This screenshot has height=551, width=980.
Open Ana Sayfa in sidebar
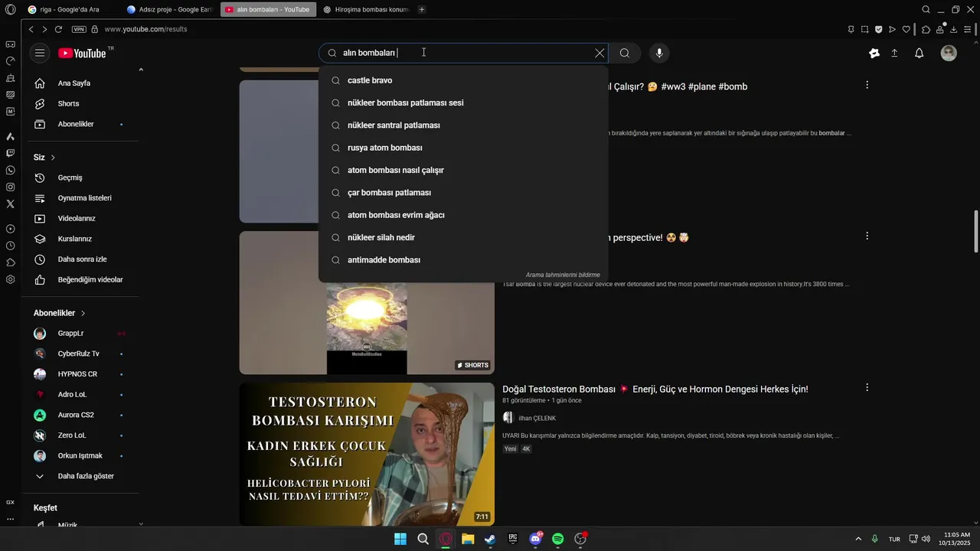(80, 83)
